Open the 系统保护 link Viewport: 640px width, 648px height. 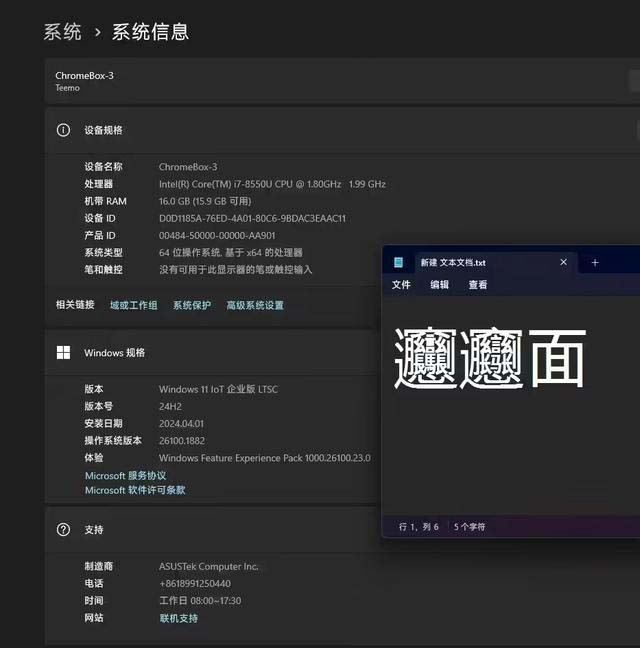(x=192, y=305)
